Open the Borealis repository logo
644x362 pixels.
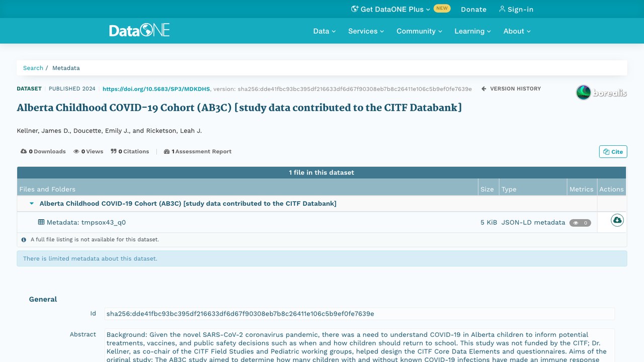tap(601, 93)
